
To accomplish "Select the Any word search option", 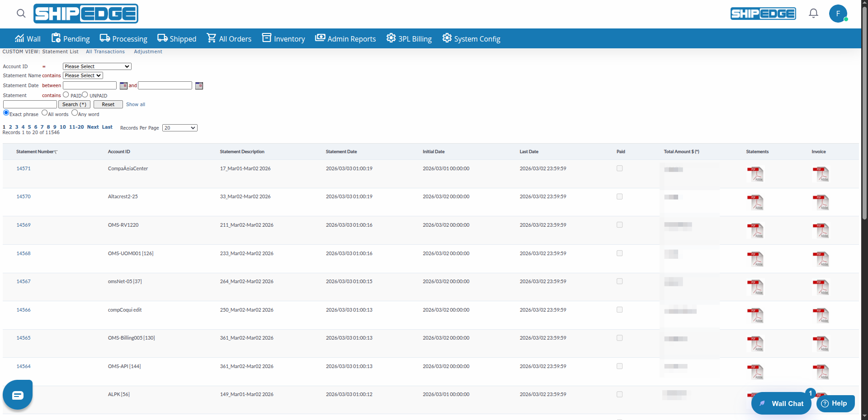I will [x=75, y=113].
